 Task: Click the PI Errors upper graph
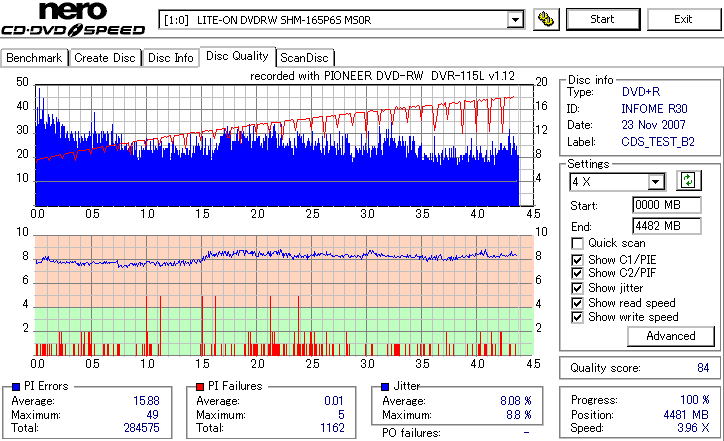[x=284, y=145]
